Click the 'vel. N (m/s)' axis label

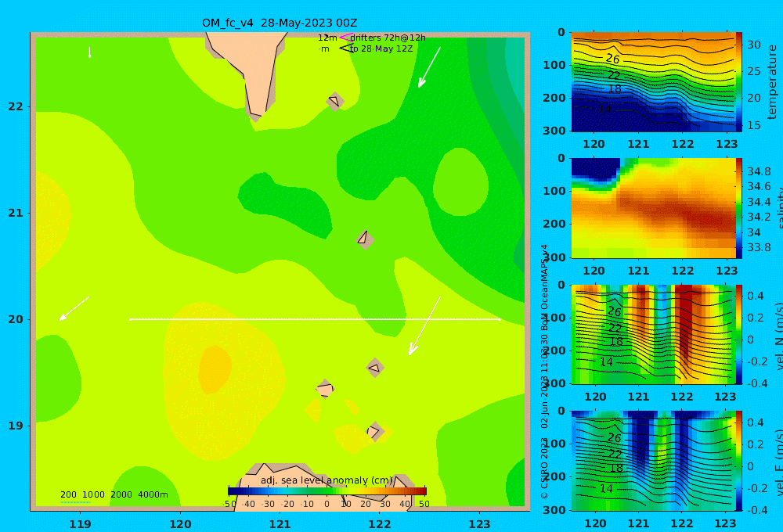click(778, 336)
